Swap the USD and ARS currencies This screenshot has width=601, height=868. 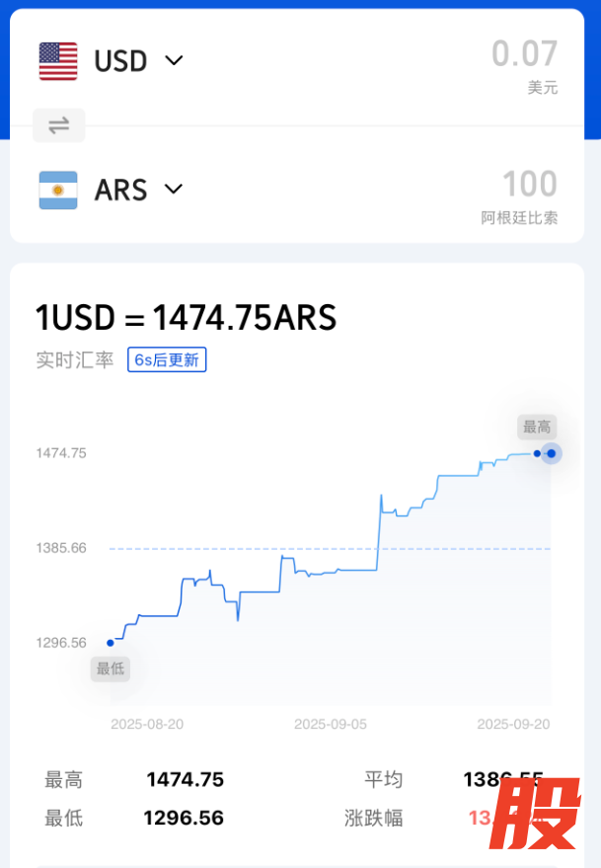[x=59, y=125]
